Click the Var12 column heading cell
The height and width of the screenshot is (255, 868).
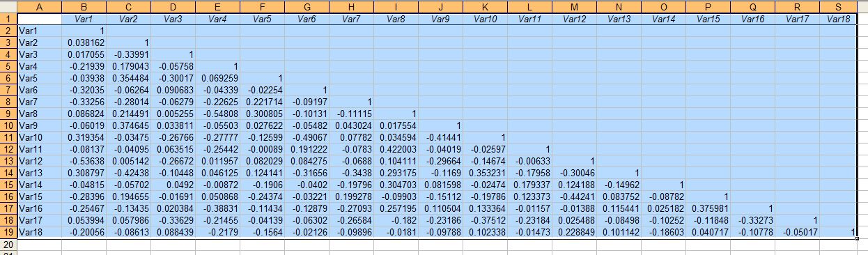574,19
